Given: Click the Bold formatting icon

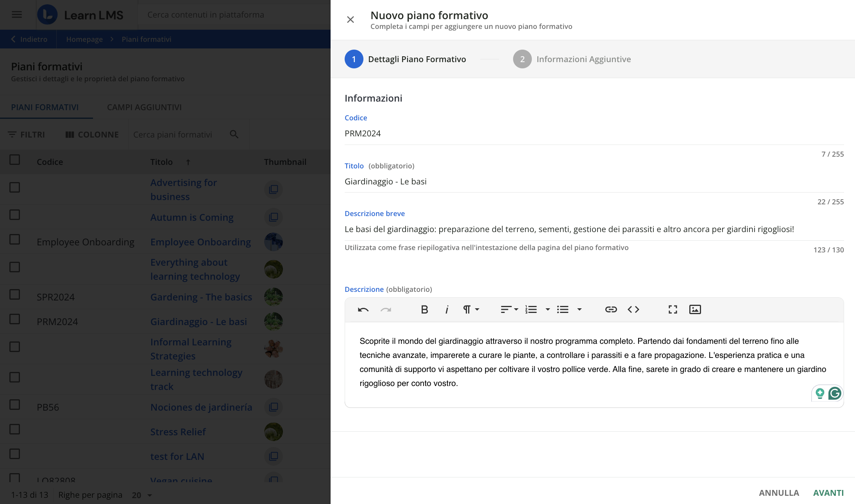Looking at the screenshot, I should 424,309.
